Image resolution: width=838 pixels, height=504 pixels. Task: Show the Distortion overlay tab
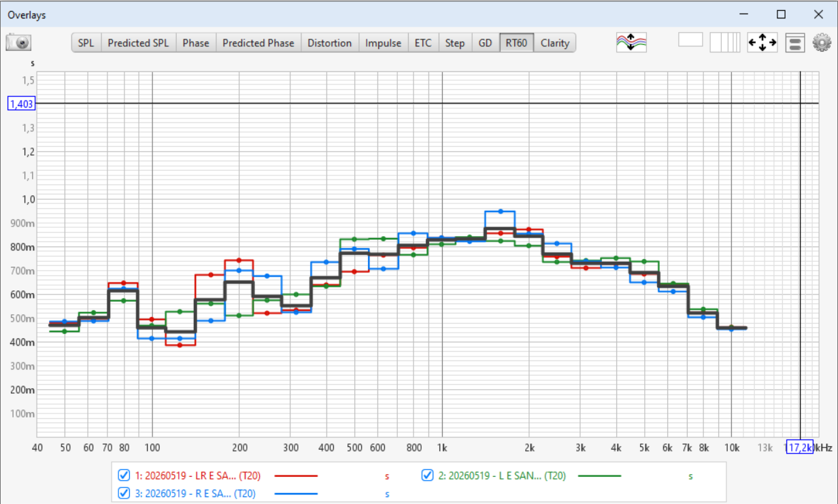330,43
